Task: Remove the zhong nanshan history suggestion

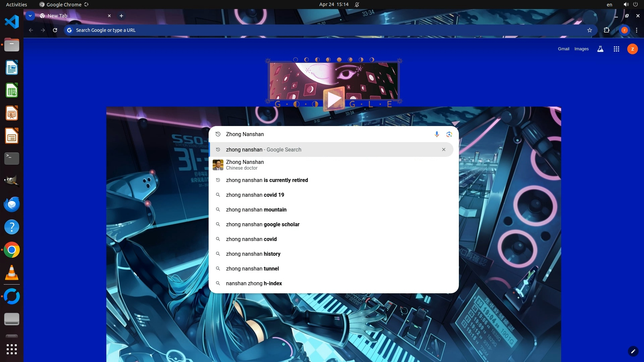Action: click(x=443, y=149)
